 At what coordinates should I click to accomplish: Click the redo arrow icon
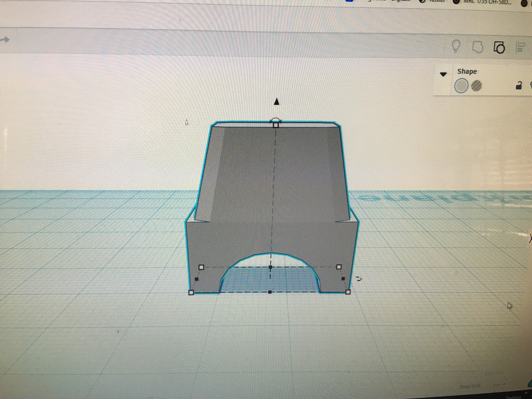pos(5,40)
